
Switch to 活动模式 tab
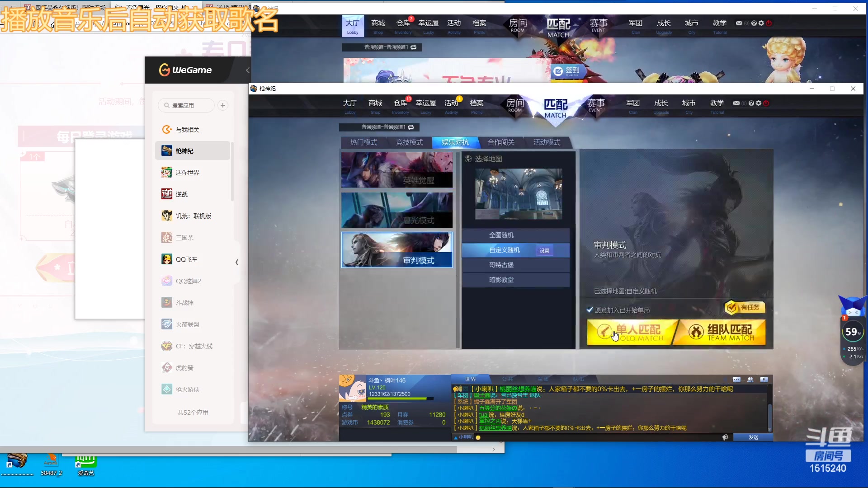click(x=547, y=142)
